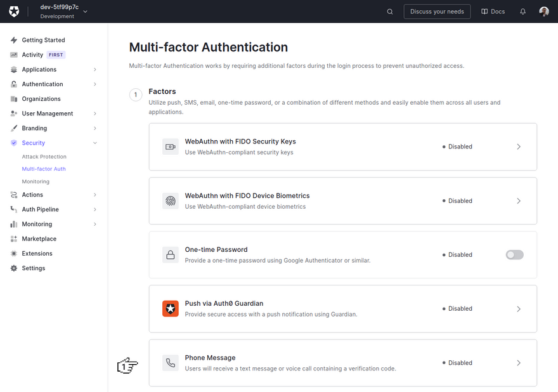Expand the Auth Pipeline chevron
Image resolution: width=558 pixels, height=392 pixels.
tap(95, 209)
